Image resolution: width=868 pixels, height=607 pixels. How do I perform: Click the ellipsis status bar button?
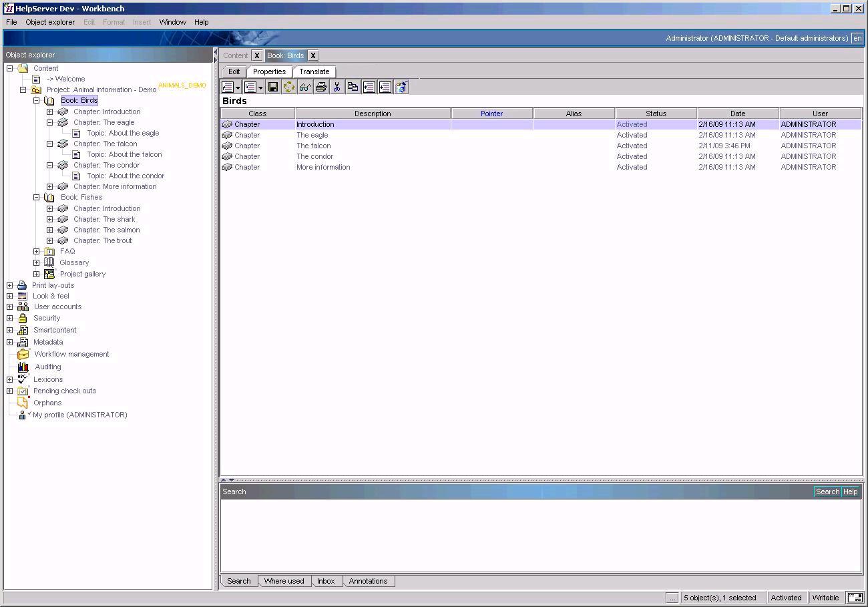672,598
